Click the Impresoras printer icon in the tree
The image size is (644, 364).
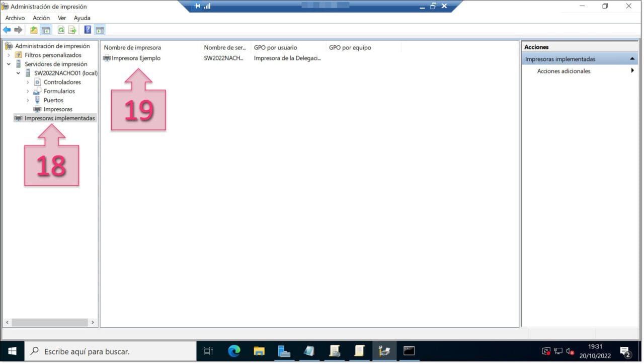pos(37,109)
